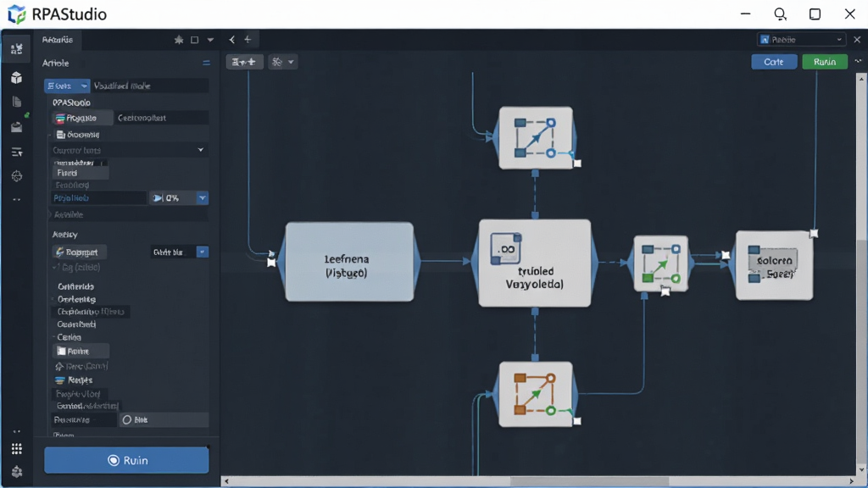Select the bottom flow node with orange squares
The height and width of the screenshot is (488, 868).
536,394
